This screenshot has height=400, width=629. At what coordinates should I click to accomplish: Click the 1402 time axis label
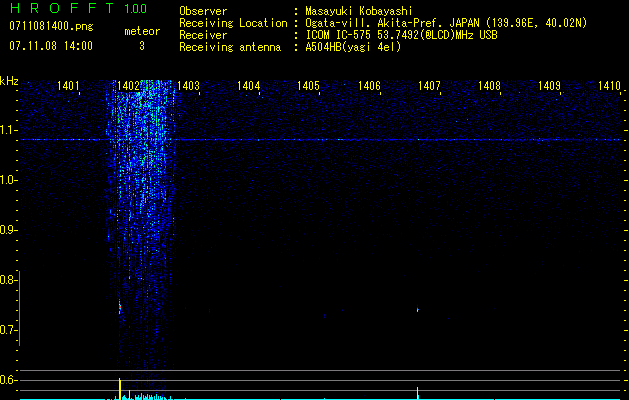[x=128, y=85]
